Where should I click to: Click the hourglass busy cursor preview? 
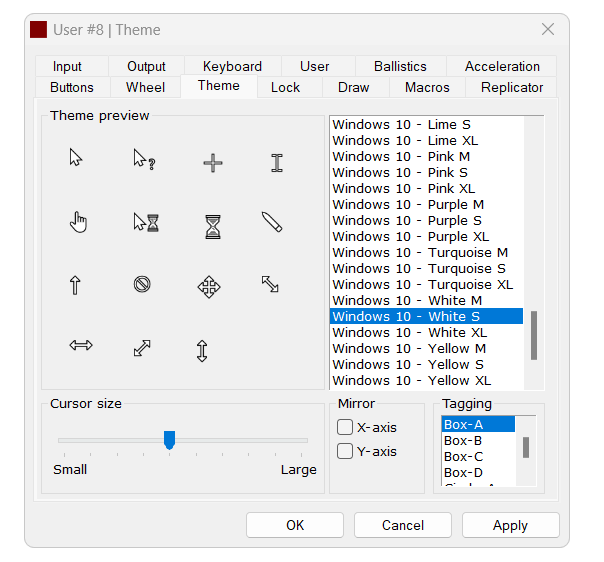(212, 227)
